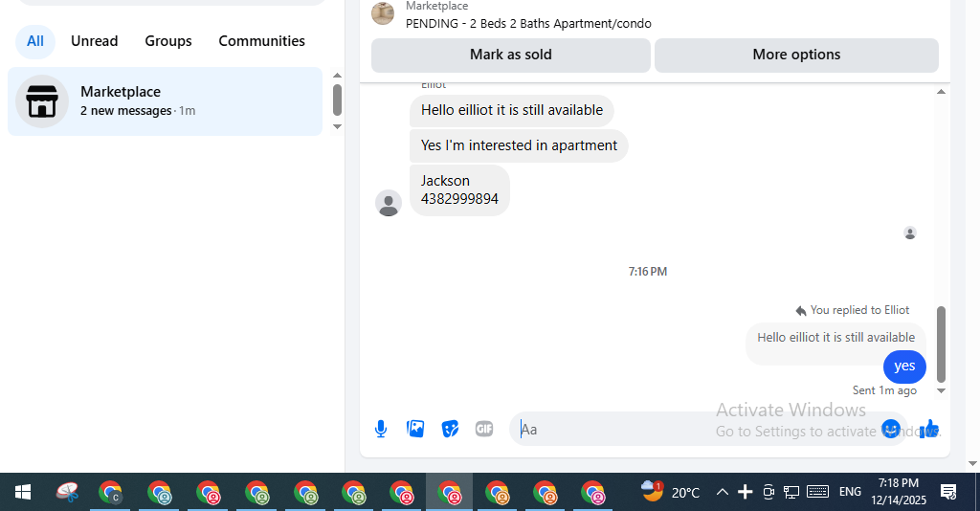
Task: Open the clock showing 7:18 PM
Action: (x=898, y=492)
